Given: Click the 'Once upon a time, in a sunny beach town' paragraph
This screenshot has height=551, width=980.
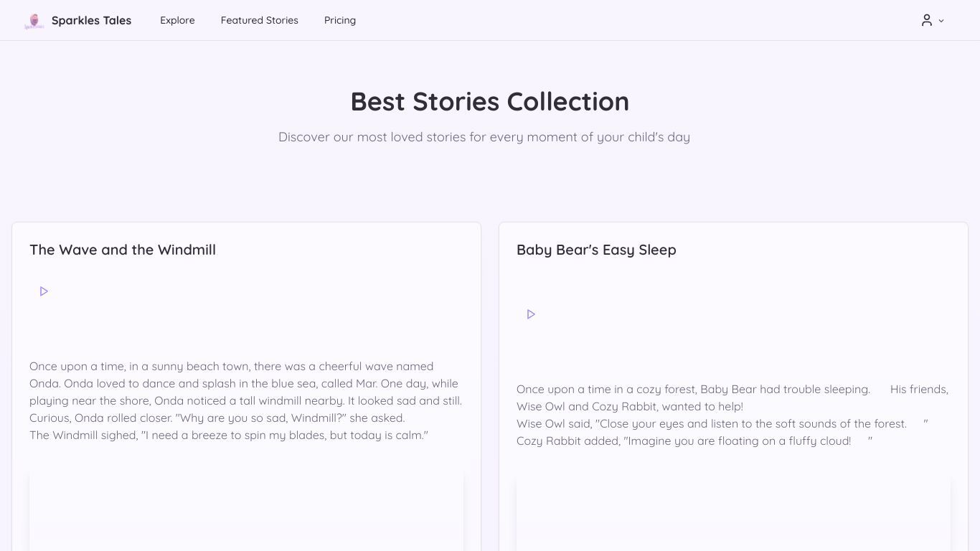Looking at the screenshot, I should point(246,392).
